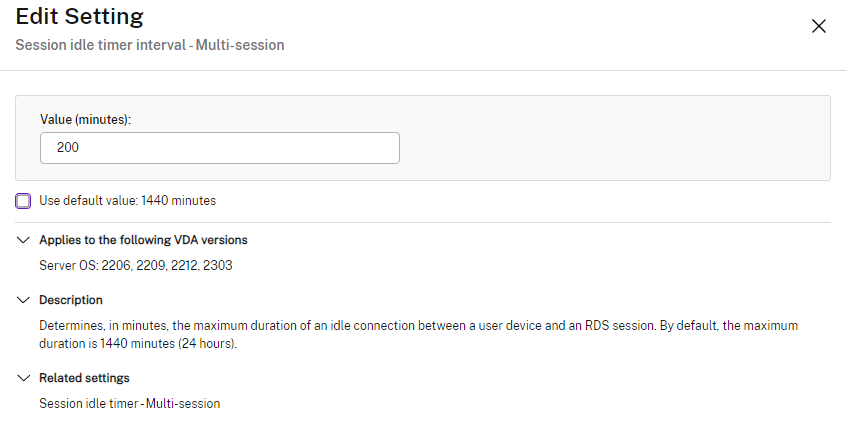Click the 'Edit Setting' dialog title
Viewport: 846px width, 421px height.
tap(79, 17)
